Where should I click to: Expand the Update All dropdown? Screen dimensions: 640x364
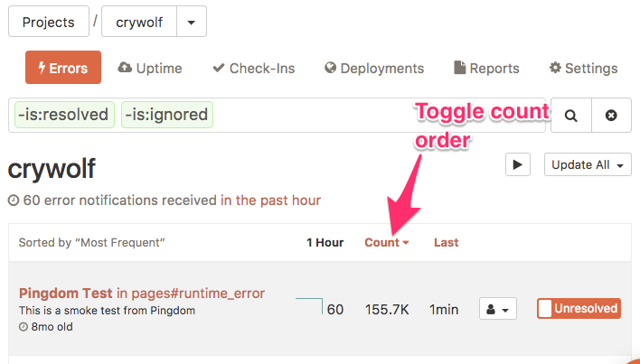(x=587, y=165)
